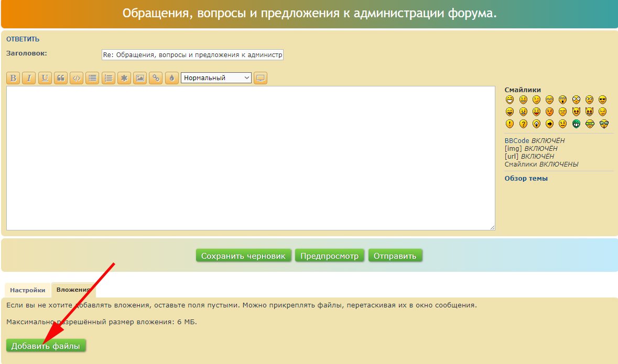Open the font size dropdown showing Нормальный
The height and width of the screenshot is (364, 618).
click(x=216, y=78)
